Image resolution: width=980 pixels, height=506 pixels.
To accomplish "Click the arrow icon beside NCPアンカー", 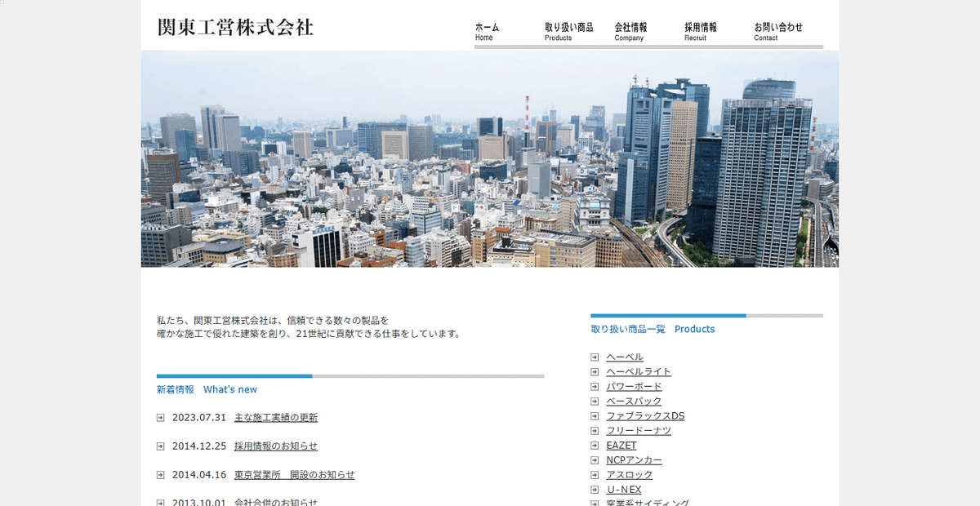I will coord(595,459).
